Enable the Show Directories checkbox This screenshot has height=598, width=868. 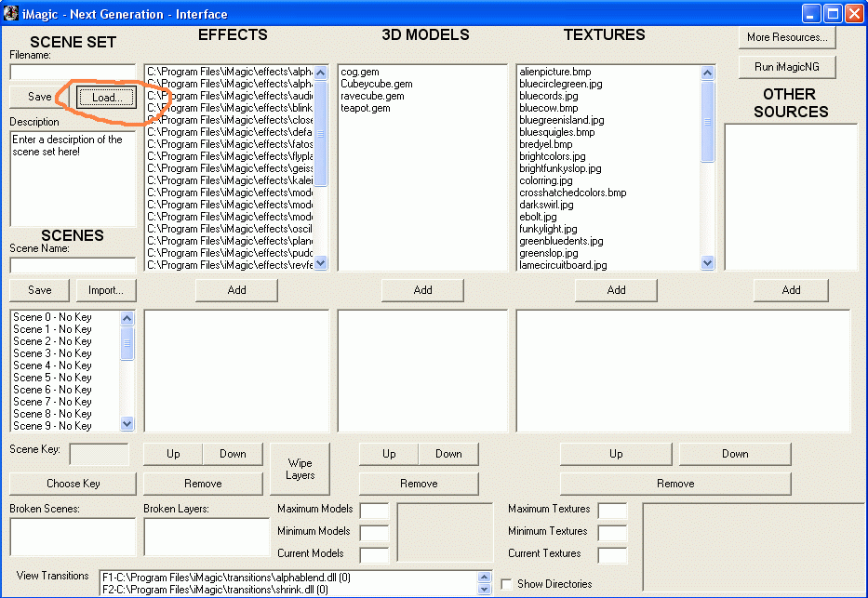(x=506, y=584)
